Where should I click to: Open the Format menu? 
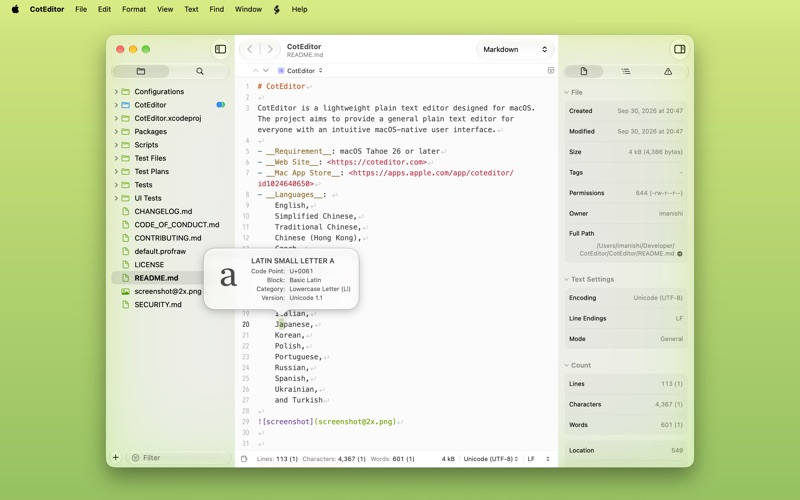[x=134, y=9]
